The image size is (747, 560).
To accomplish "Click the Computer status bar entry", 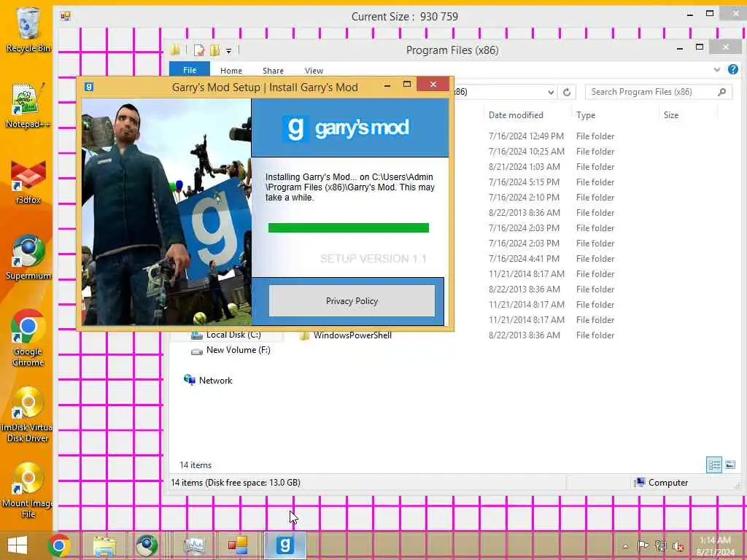I will pos(661,483).
